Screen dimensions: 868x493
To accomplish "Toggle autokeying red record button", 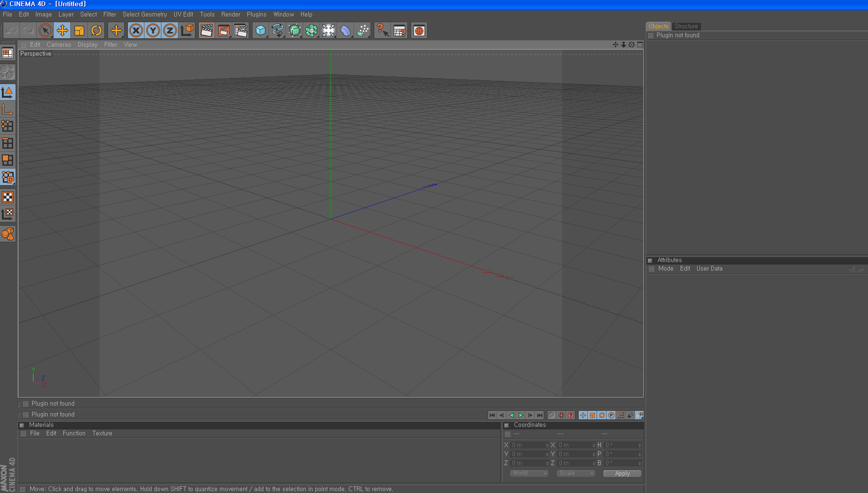I will (x=561, y=415).
